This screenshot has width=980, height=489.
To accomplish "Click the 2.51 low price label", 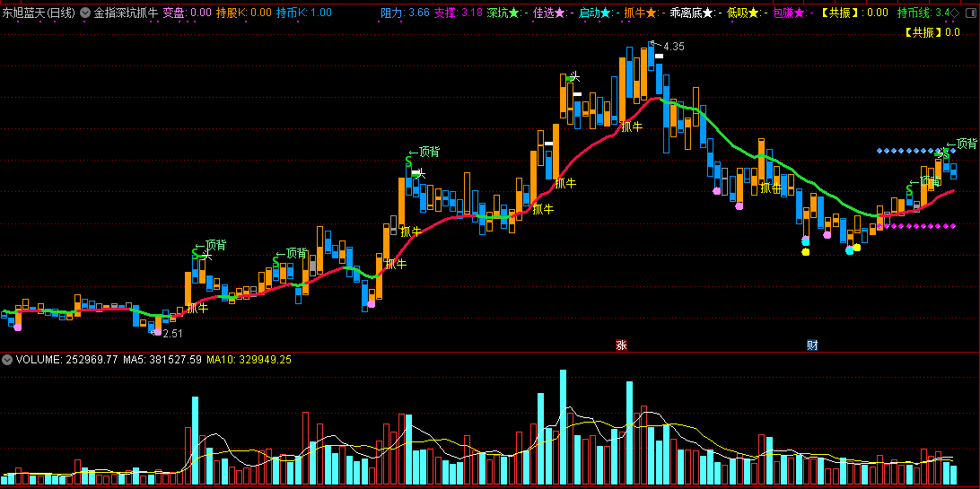I will pyautogui.click(x=172, y=334).
